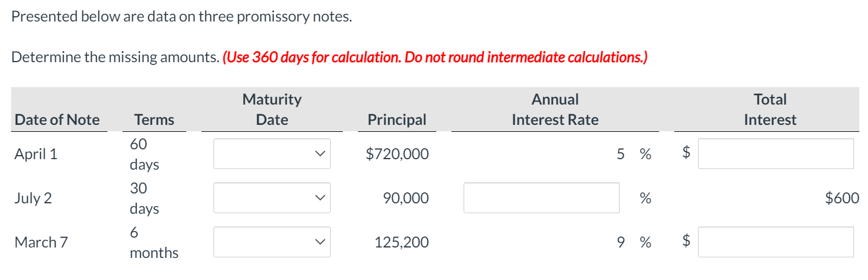The height and width of the screenshot is (280, 868).
Task: Click the Date of Note column header
Action: point(57,120)
